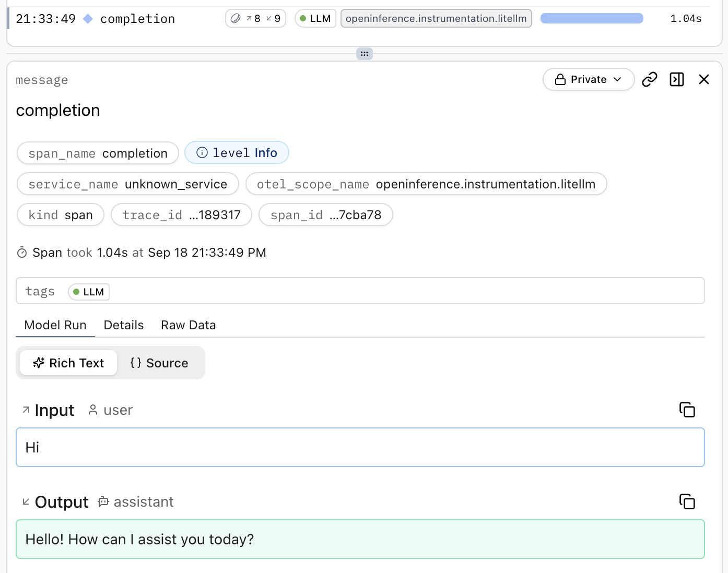Screen dimensions: 728x573
Task: Click the level Info badge icon
Action: [x=202, y=153]
